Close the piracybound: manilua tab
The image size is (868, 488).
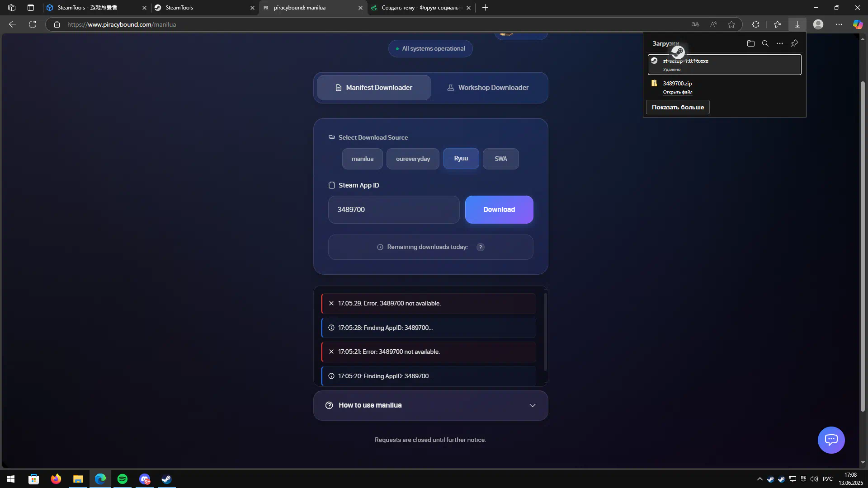(x=360, y=8)
